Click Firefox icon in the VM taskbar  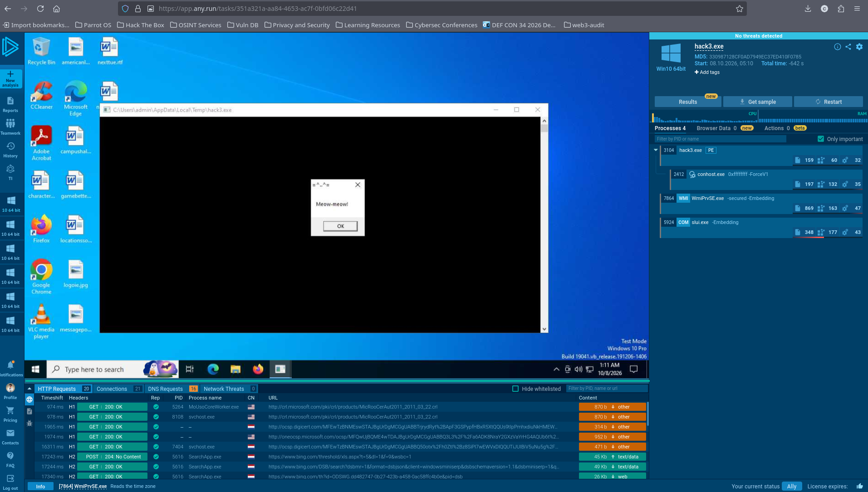pos(258,369)
